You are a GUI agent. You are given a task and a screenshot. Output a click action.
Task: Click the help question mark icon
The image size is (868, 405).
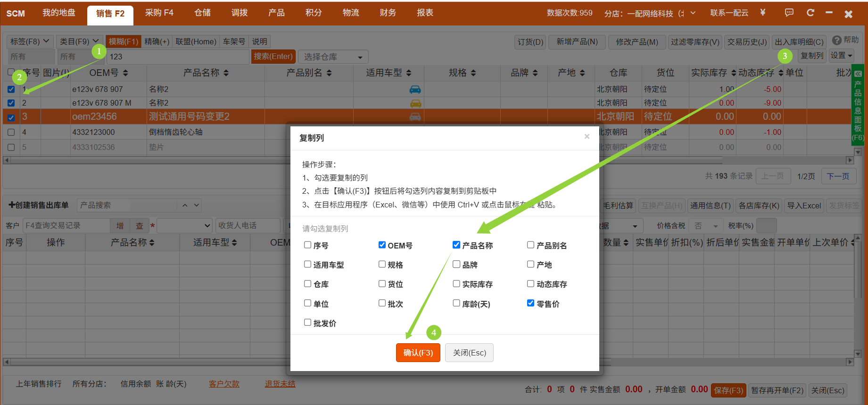tap(837, 41)
